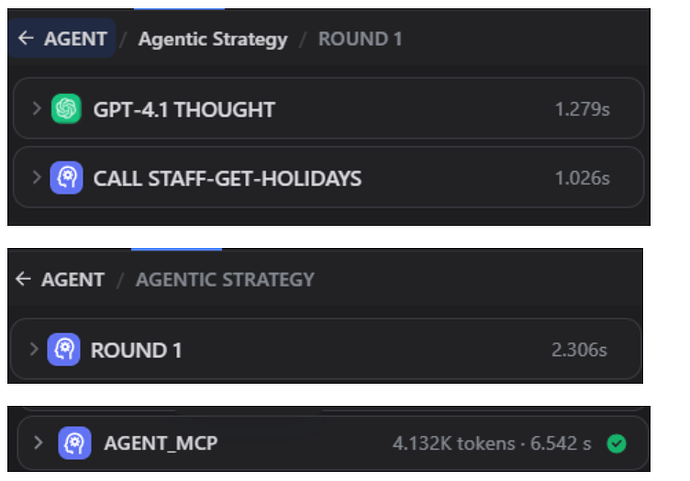
Task: Open Agentic Strategy breadcrumb in top panel
Action: click(212, 39)
